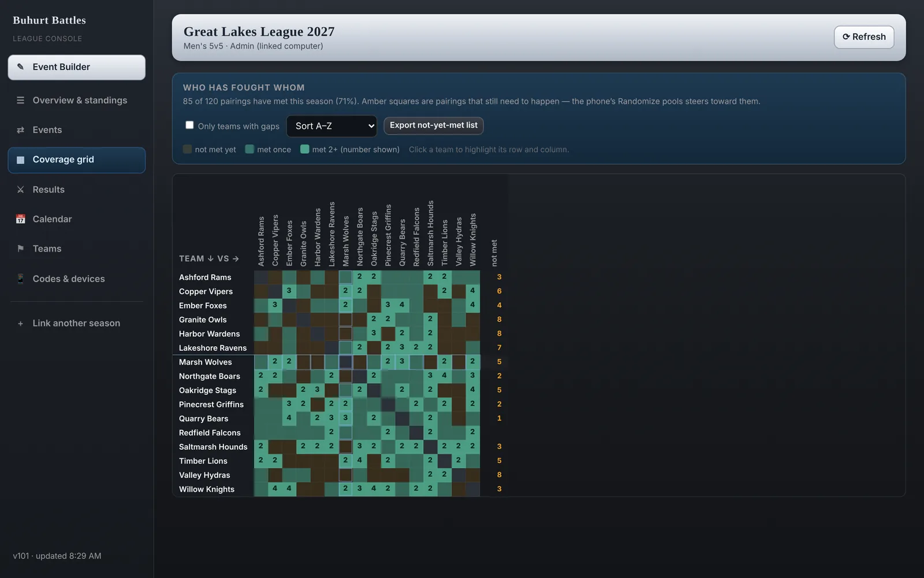Open Codes & devices settings
Screen dimensions: 924x578
coord(76,279)
